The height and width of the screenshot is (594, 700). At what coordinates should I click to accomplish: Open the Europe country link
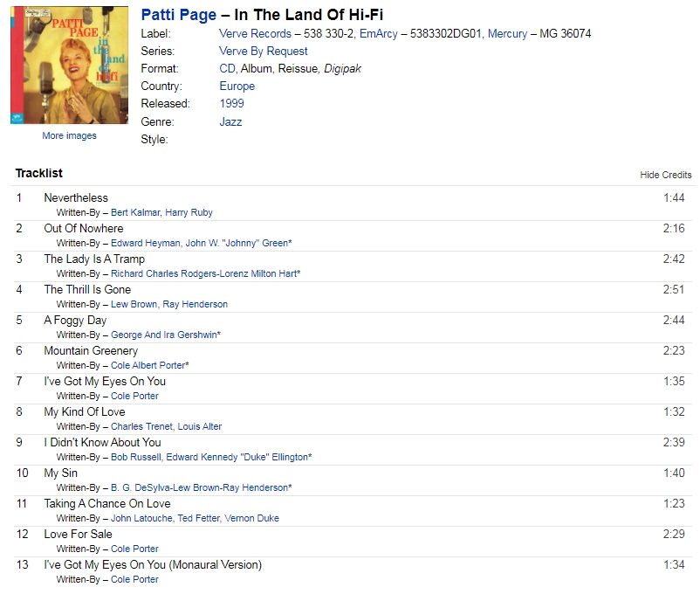coord(237,86)
